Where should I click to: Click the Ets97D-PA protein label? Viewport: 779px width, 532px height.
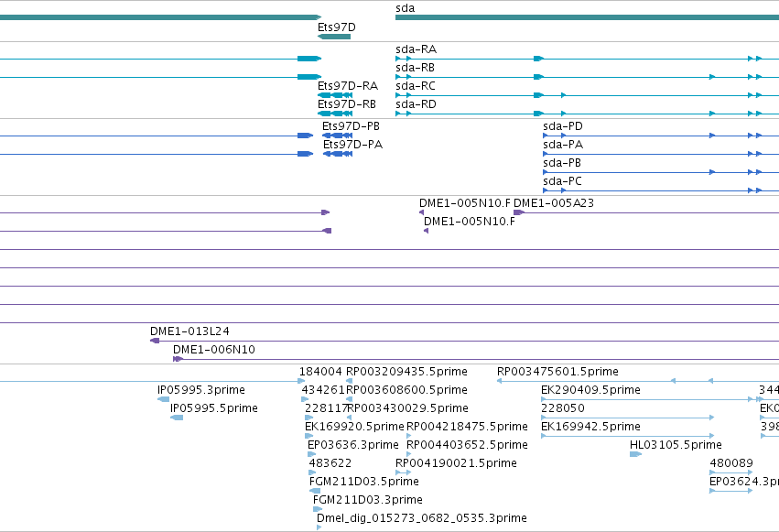352,145
